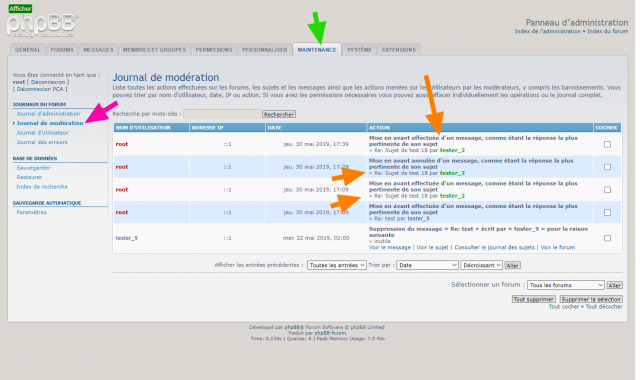Open the Personnaliser tab
This screenshot has height=380, width=640.
click(x=264, y=50)
